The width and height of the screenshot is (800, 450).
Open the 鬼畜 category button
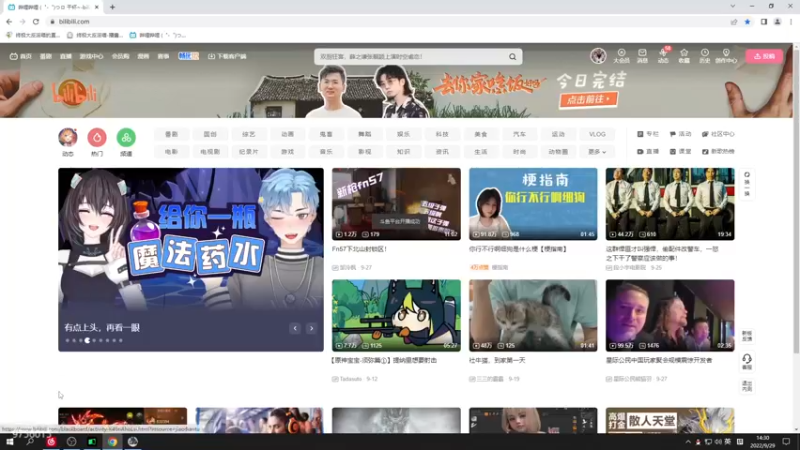click(326, 134)
